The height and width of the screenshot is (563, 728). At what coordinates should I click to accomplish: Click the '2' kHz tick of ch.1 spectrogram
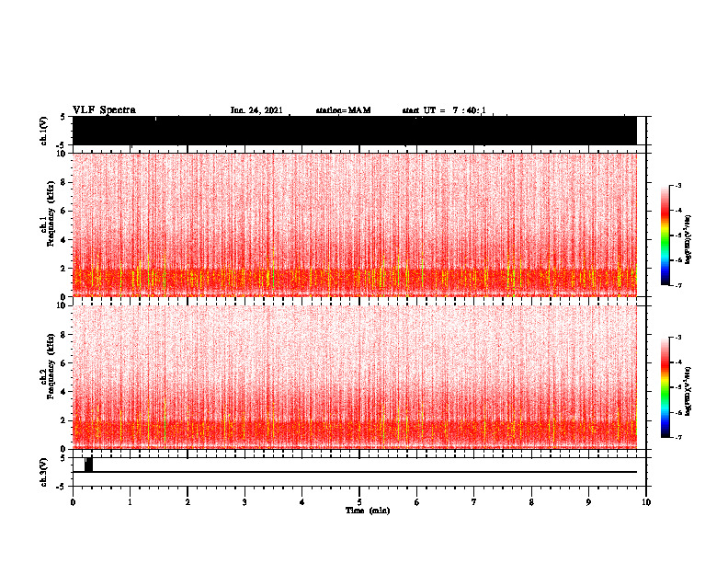[64, 268]
